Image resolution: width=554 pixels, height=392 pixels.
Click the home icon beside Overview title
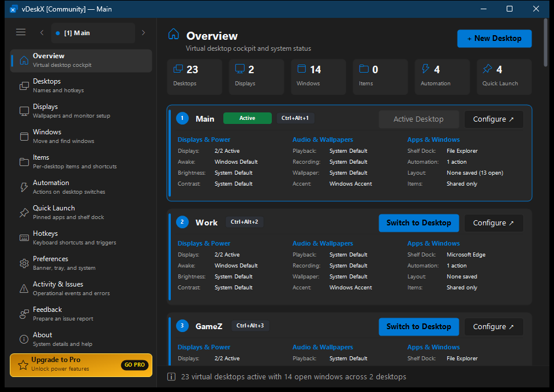tap(174, 34)
